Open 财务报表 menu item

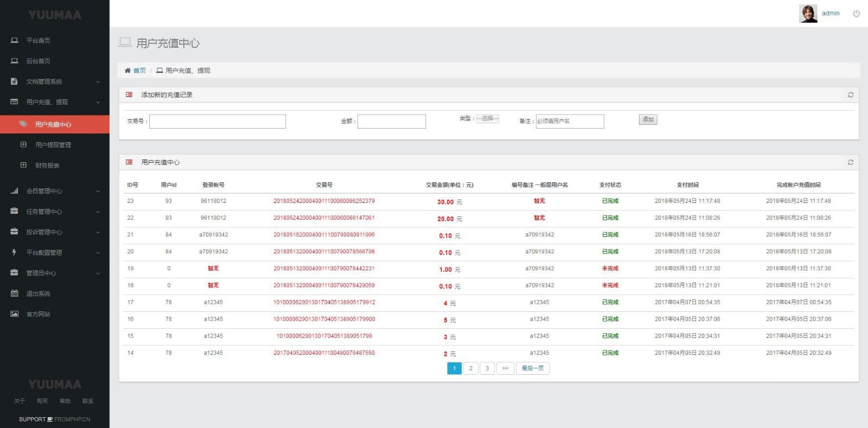pyautogui.click(x=47, y=165)
